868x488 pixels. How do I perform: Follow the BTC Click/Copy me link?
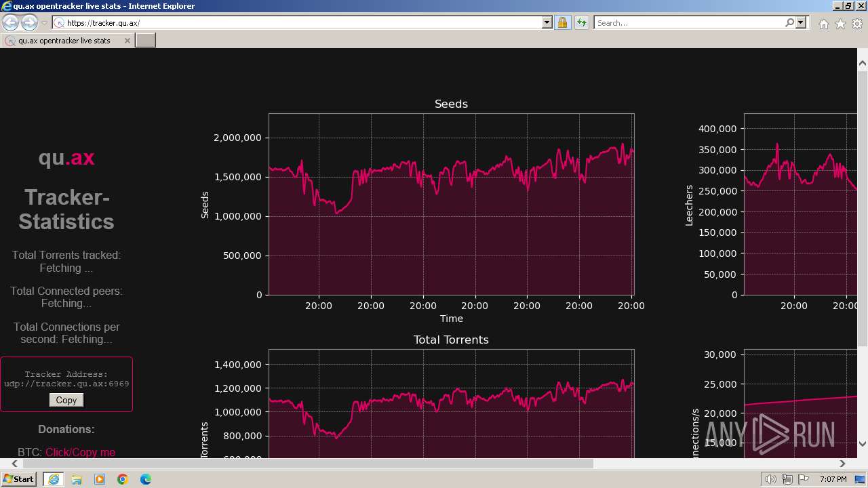coord(80,452)
